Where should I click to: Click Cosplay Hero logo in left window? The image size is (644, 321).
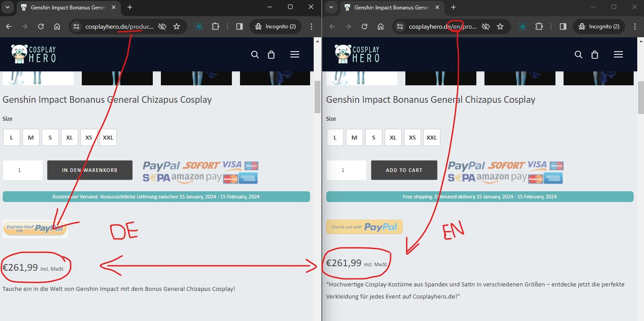[x=34, y=54]
